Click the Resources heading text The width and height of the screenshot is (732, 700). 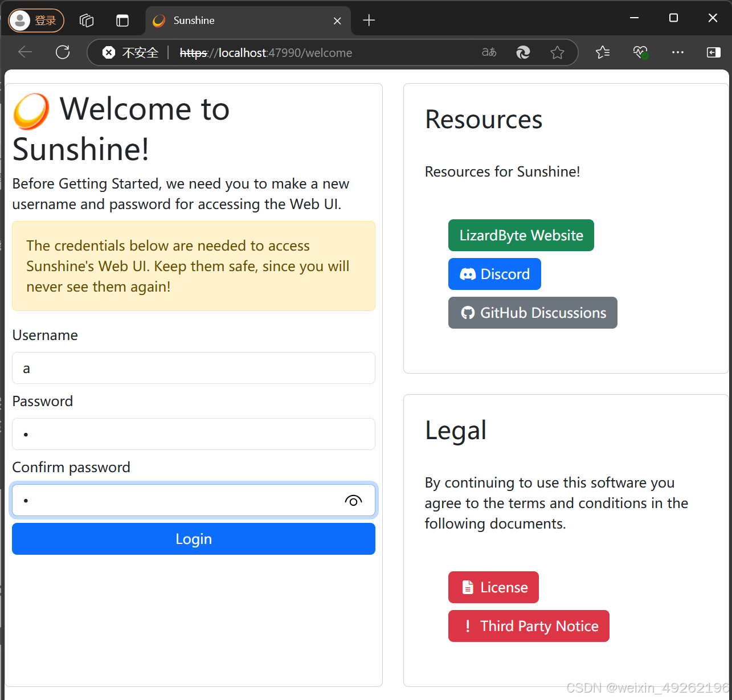pyautogui.click(x=484, y=120)
